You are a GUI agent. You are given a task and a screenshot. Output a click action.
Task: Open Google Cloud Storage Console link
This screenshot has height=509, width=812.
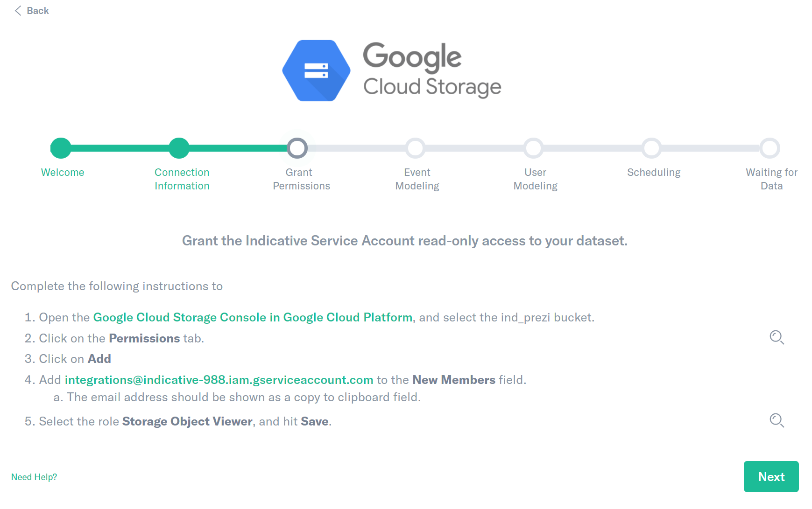click(253, 317)
